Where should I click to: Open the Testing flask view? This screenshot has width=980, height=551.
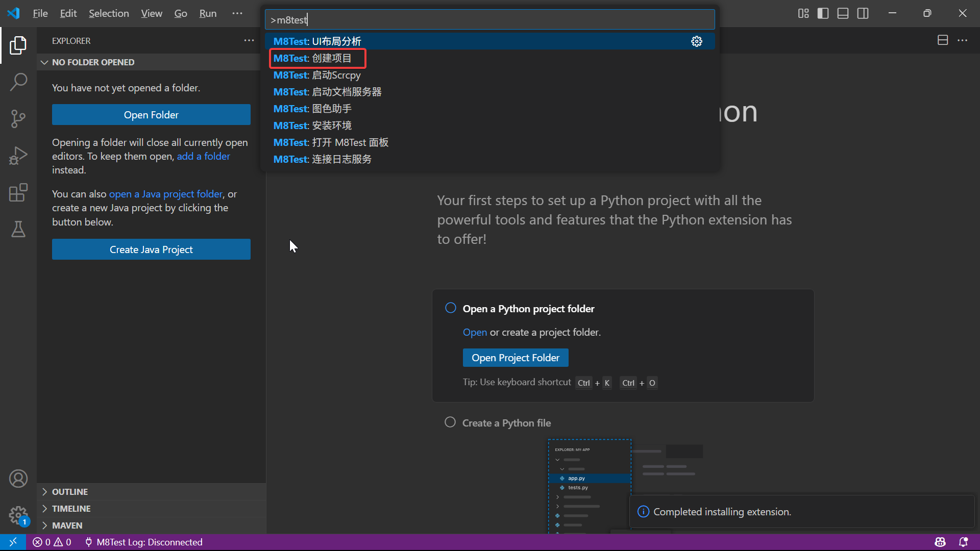coord(18,230)
